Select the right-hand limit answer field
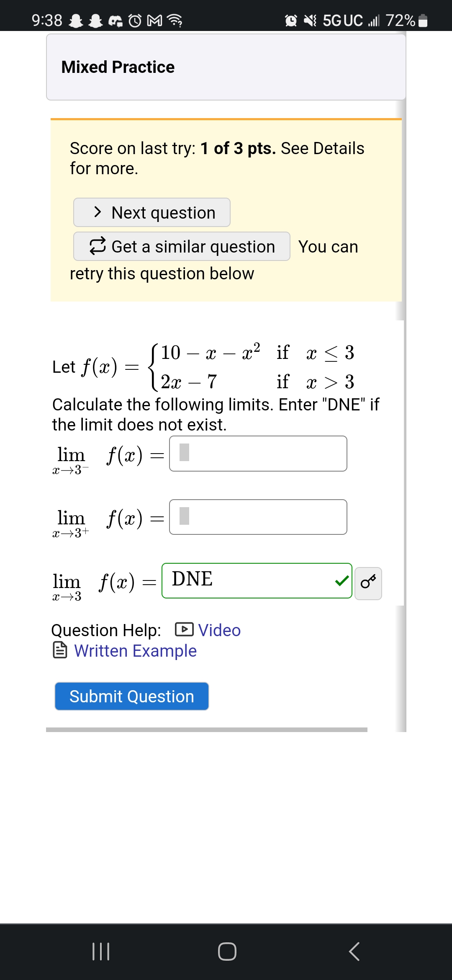The image size is (452, 980). click(258, 518)
